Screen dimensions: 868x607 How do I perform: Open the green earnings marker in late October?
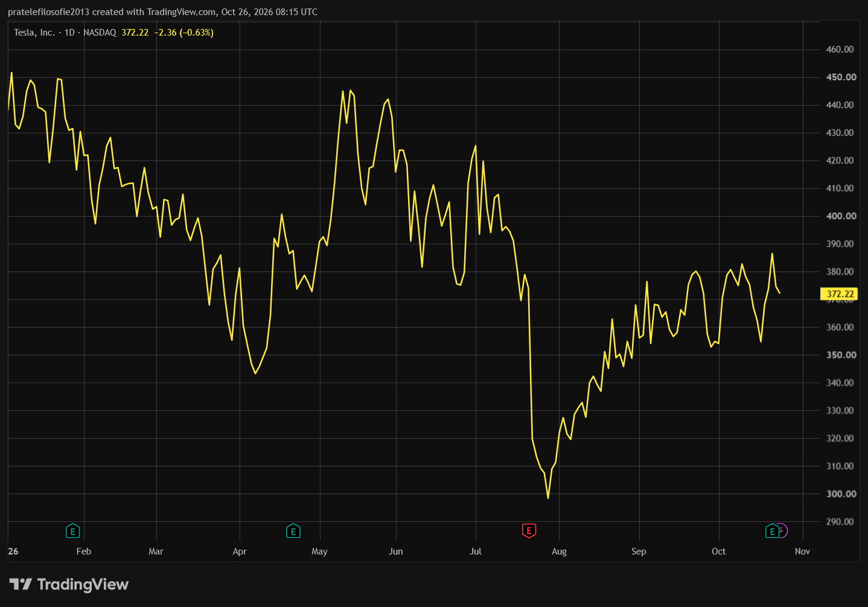point(772,531)
